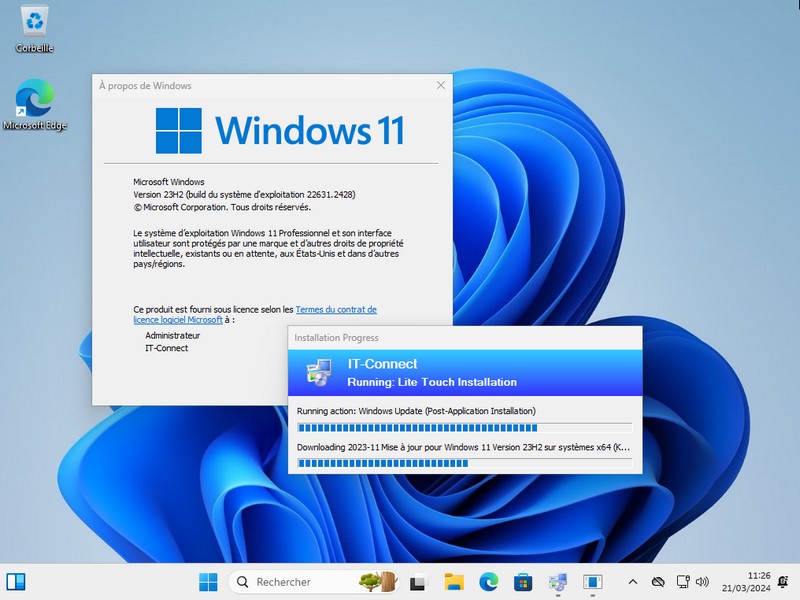
Task: Click the Running: Lite Touch Installation banner text
Action: [432, 382]
